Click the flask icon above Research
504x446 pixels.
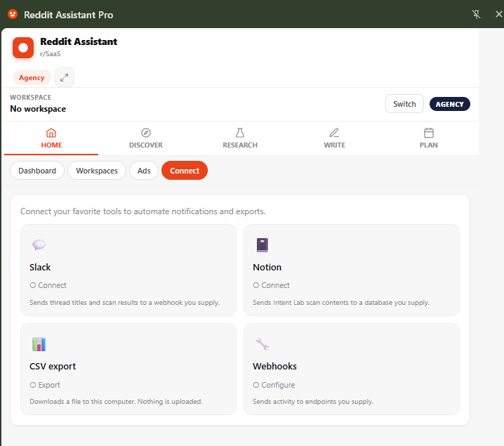[240, 133]
